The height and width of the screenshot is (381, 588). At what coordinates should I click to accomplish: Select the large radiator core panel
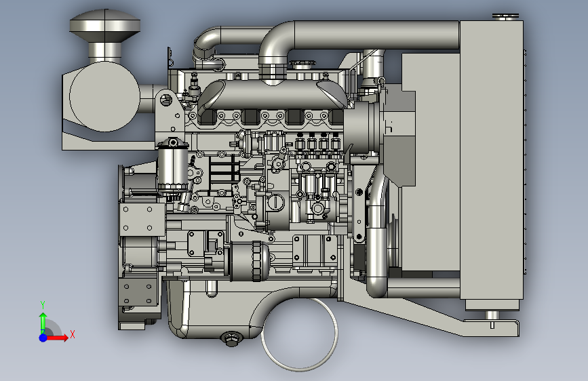click(x=491, y=160)
